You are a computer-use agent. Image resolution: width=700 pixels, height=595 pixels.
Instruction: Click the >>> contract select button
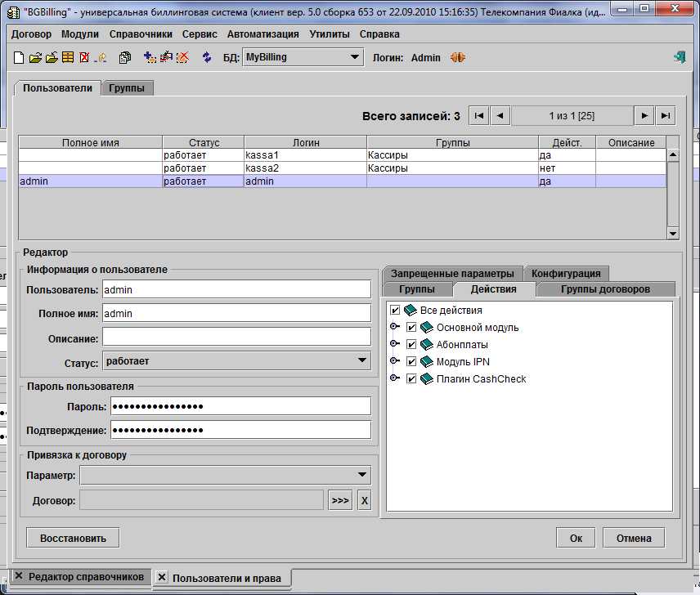pyautogui.click(x=340, y=500)
